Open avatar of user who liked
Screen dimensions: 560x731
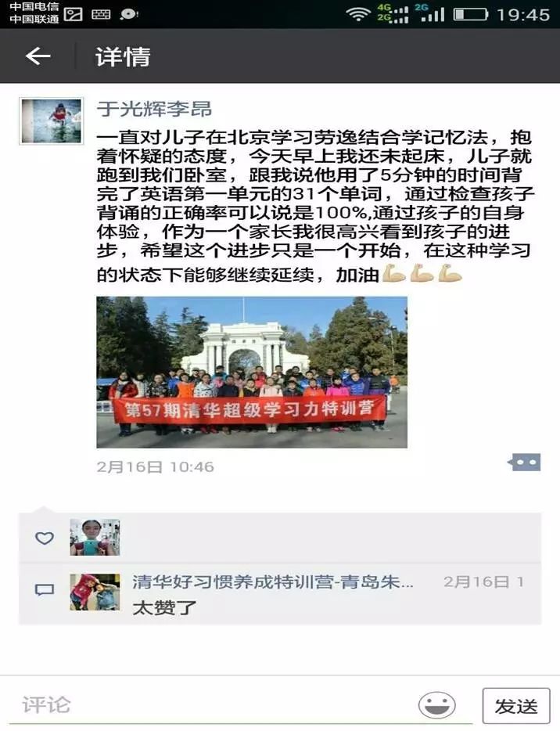[95, 537]
